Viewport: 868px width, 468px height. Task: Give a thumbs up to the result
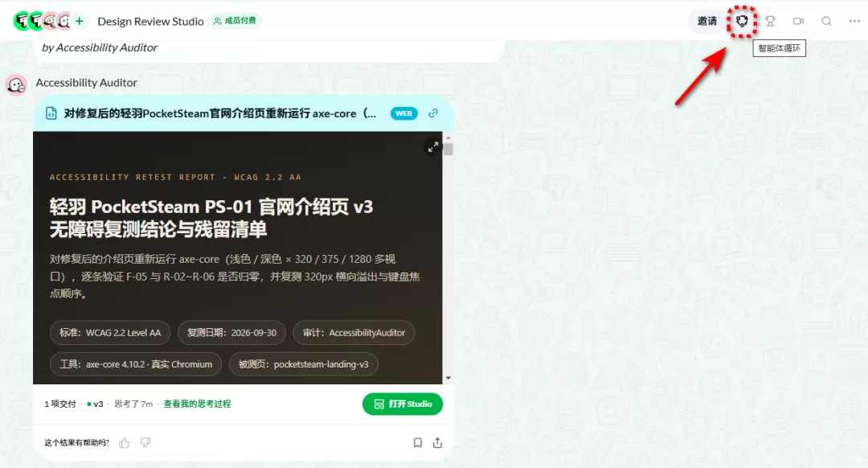[124, 442]
